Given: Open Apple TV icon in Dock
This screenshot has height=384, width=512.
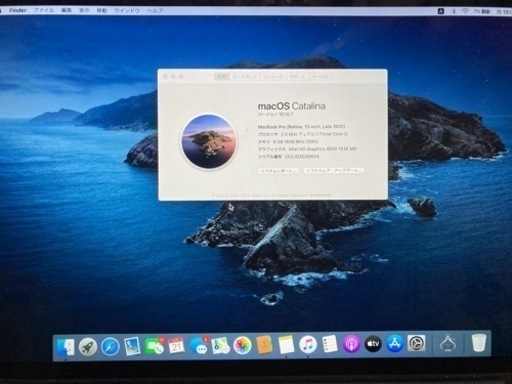Looking at the screenshot, I should point(373,344).
